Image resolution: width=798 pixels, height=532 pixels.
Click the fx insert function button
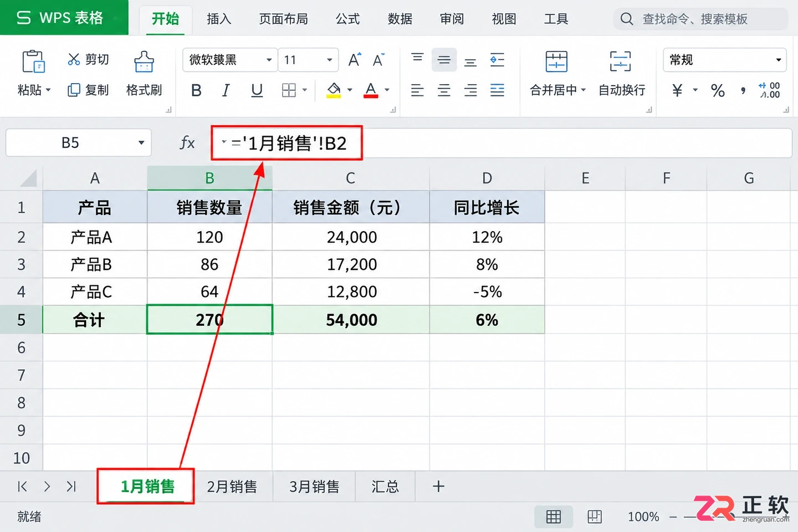click(x=187, y=143)
